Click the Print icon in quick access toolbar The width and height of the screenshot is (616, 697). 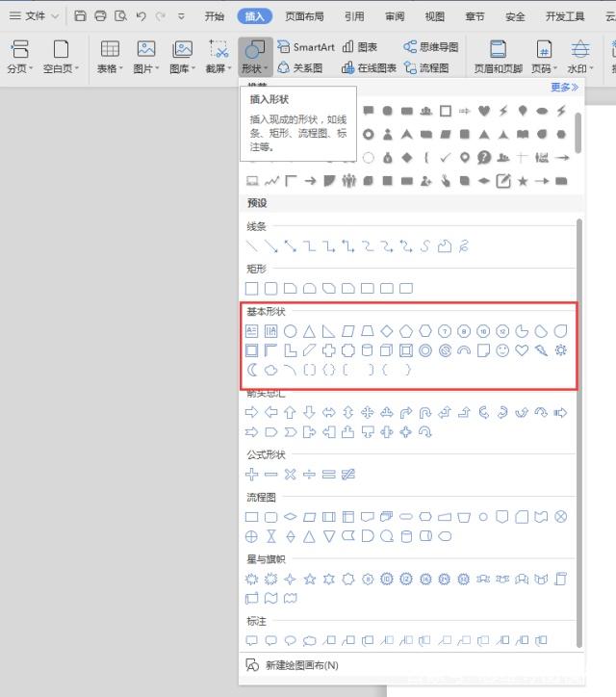click(100, 16)
